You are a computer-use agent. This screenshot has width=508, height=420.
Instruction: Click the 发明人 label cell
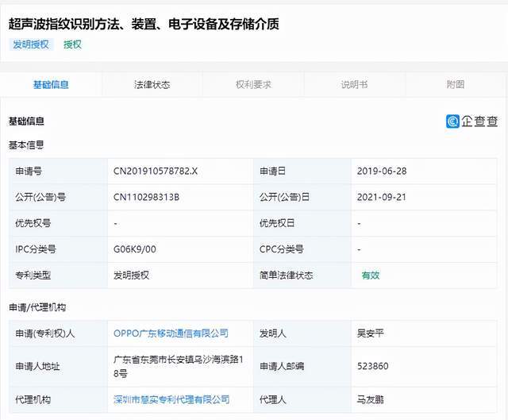tap(302, 333)
